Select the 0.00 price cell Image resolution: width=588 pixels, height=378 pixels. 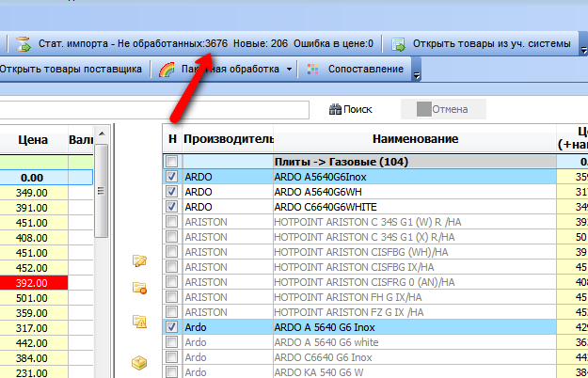tap(33, 177)
